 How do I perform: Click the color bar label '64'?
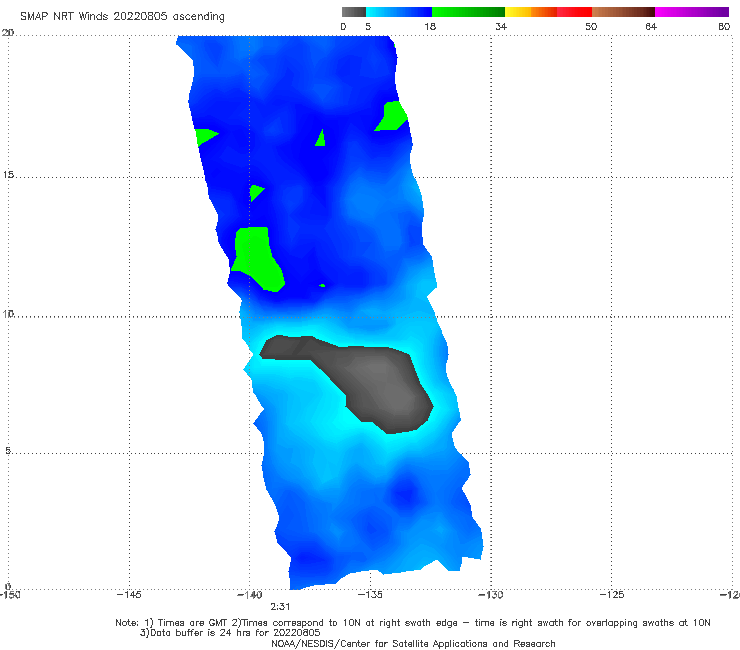click(651, 26)
